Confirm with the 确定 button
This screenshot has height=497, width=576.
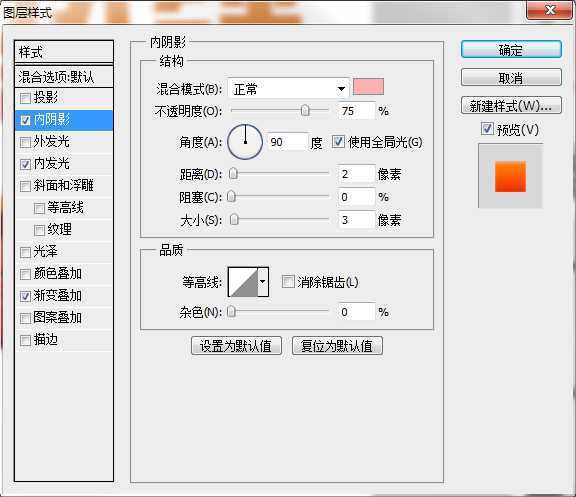click(x=511, y=50)
